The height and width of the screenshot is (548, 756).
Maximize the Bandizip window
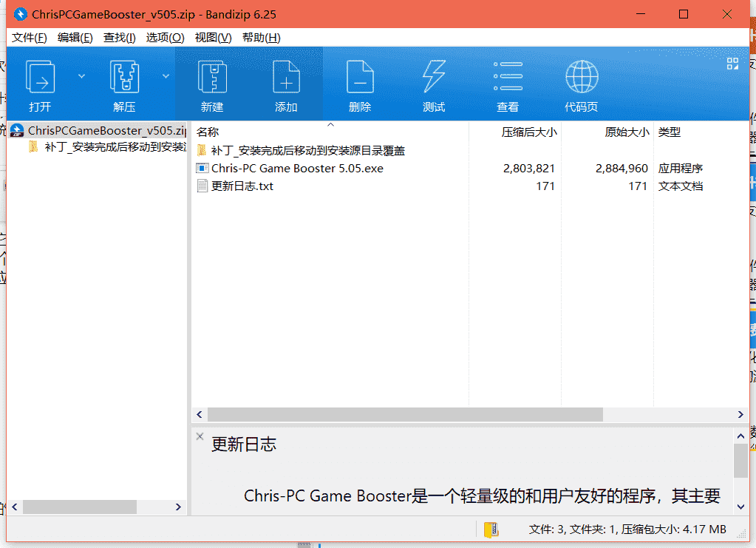683,14
